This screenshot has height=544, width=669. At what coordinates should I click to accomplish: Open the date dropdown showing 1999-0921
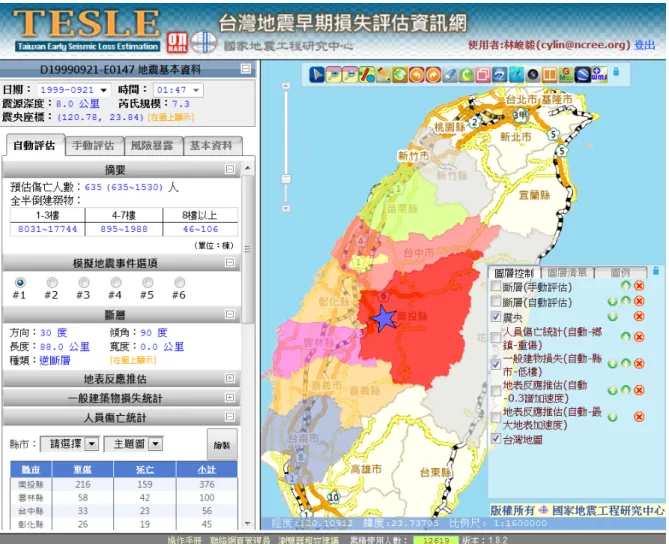click(73, 90)
